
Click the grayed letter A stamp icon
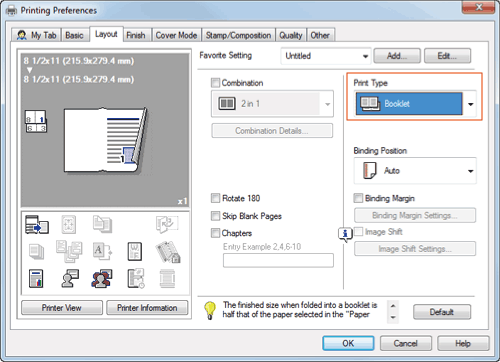point(102,252)
